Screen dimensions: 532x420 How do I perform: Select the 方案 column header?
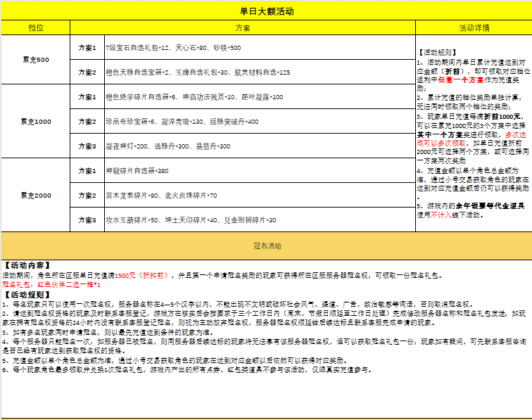(x=242, y=28)
